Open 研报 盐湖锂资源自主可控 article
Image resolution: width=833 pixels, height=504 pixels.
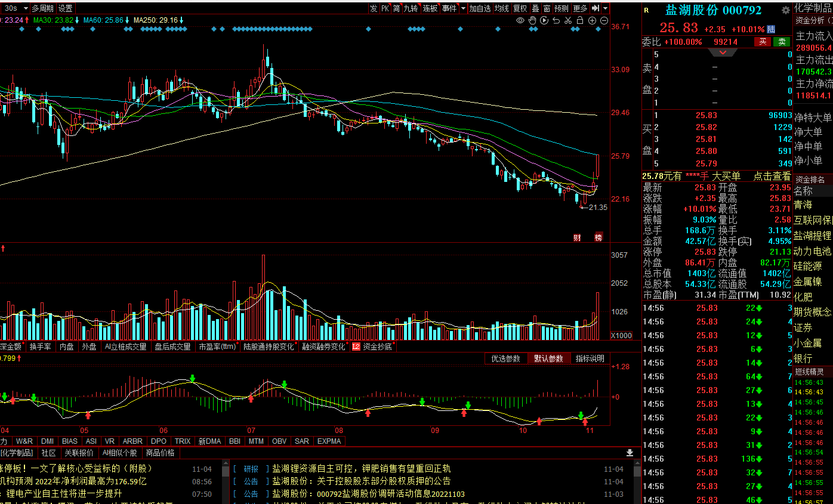pos(362,469)
